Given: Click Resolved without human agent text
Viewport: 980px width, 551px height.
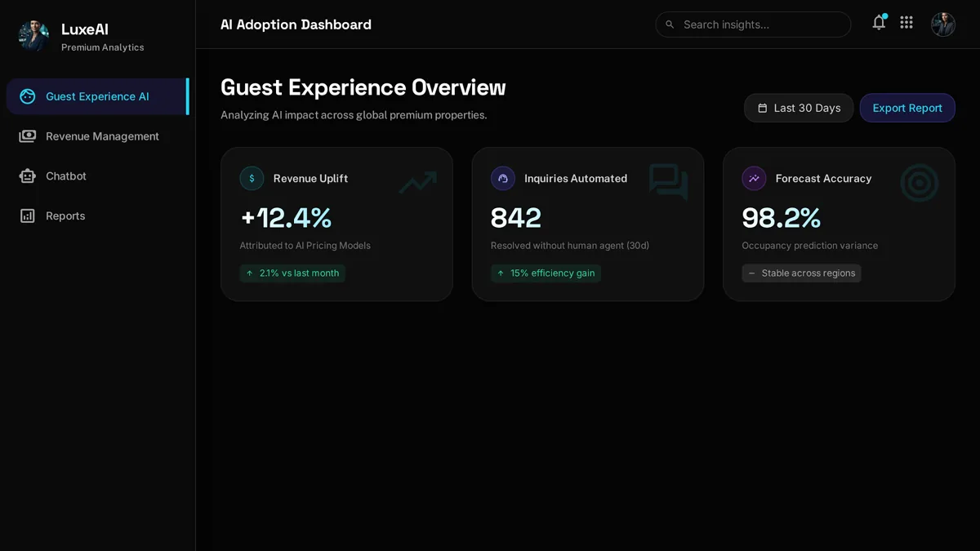Looking at the screenshot, I should [570, 246].
